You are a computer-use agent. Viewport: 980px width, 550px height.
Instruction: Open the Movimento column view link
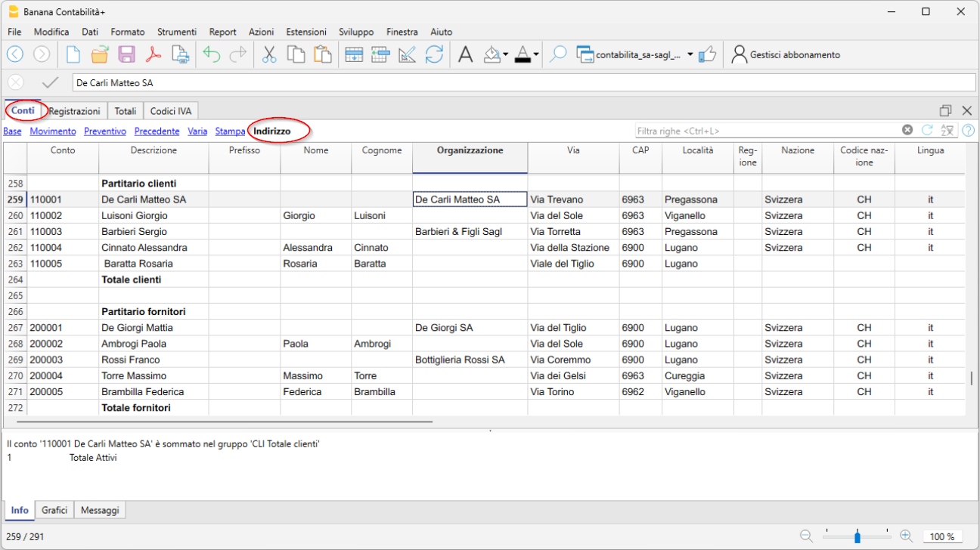pyautogui.click(x=53, y=131)
